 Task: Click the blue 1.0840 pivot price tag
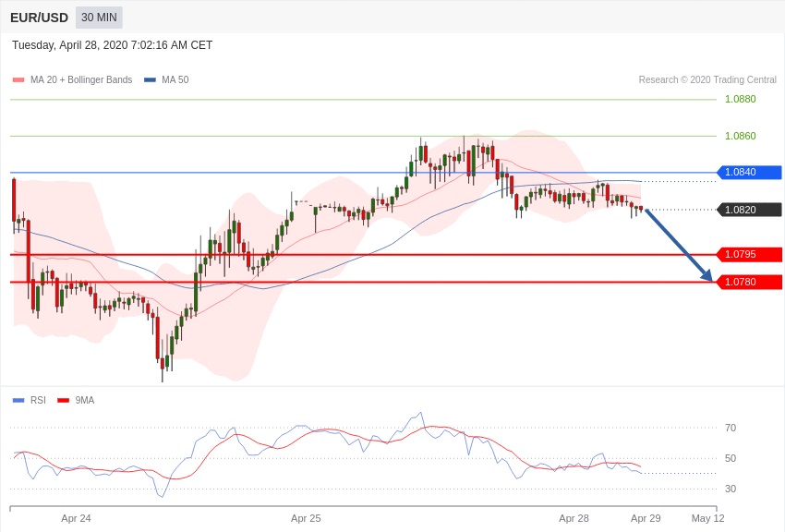[x=749, y=172]
